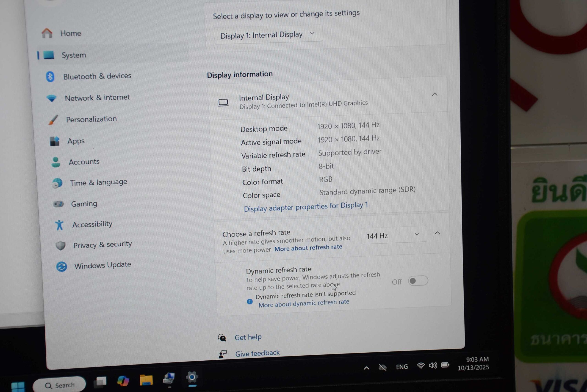Go to the Home settings page
Image resolution: width=587 pixels, height=392 pixels.
coord(70,33)
